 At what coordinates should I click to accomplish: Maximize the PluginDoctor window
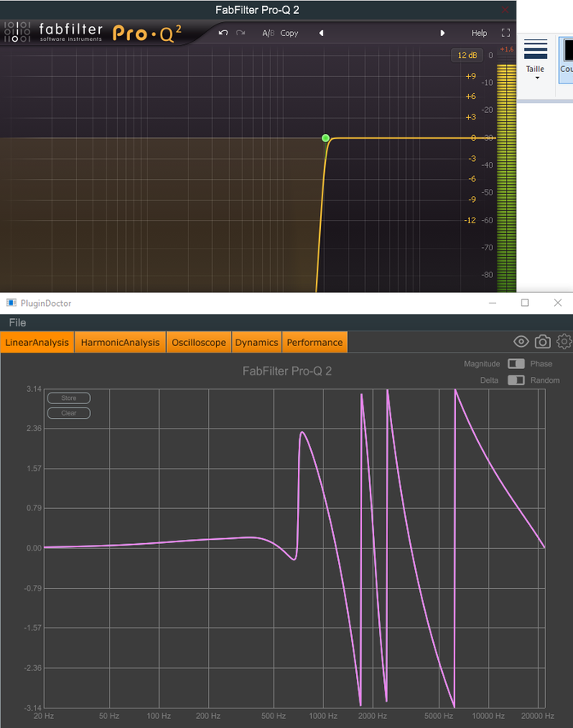[x=526, y=303]
